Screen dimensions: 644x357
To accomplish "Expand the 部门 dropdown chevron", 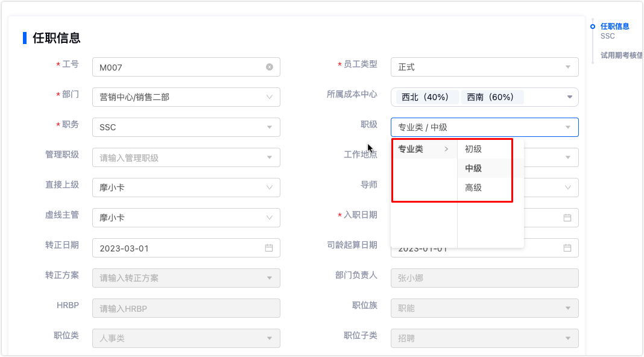I will point(269,97).
